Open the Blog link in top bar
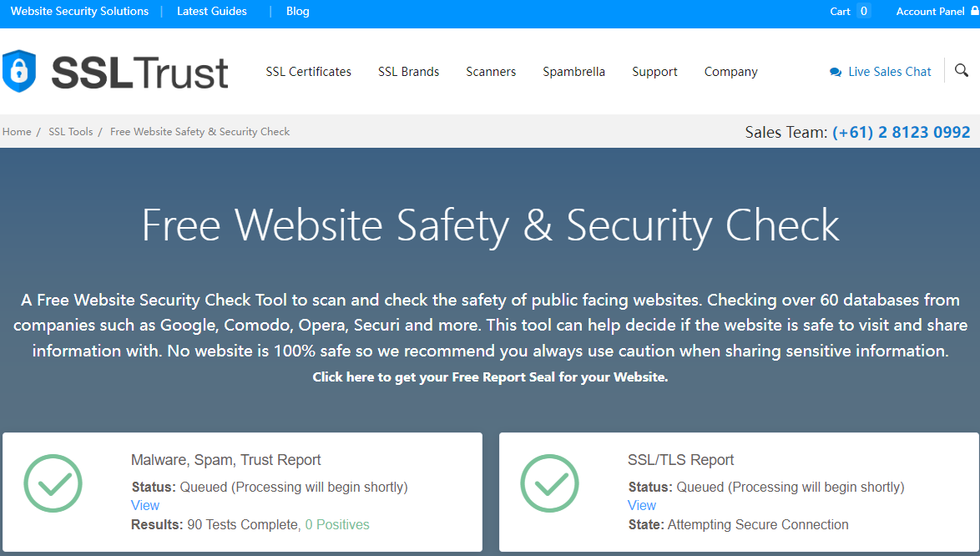The image size is (980, 556). click(x=297, y=12)
